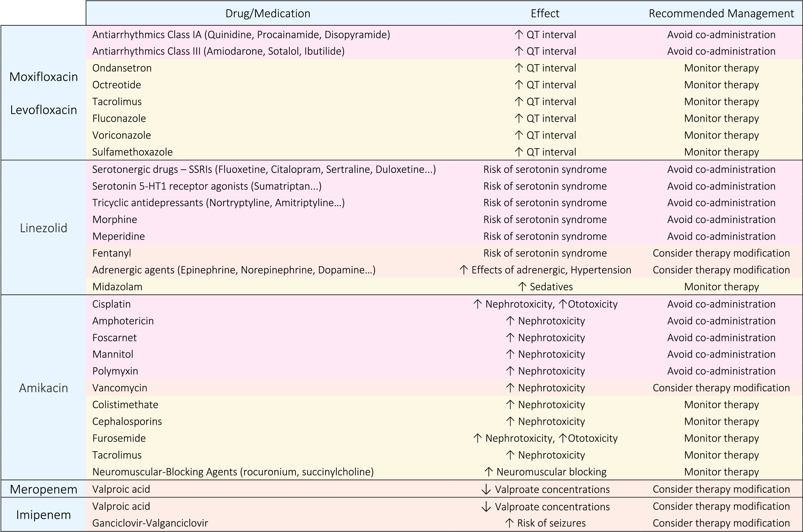Select the Midazolam drug entry
The width and height of the screenshot is (803, 532).
pos(117,287)
